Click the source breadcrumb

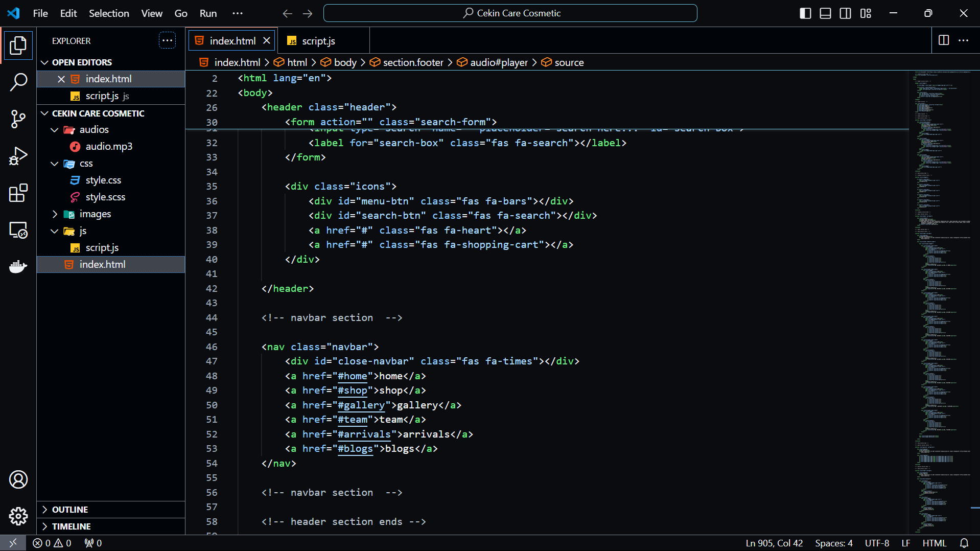pyautogui.click(x=563, y=62)
